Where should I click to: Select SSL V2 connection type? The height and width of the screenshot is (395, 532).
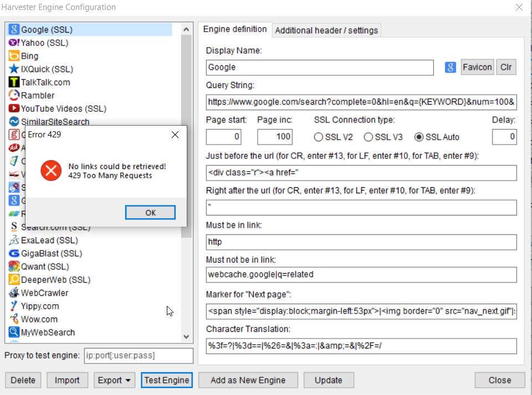pos(333,137)
